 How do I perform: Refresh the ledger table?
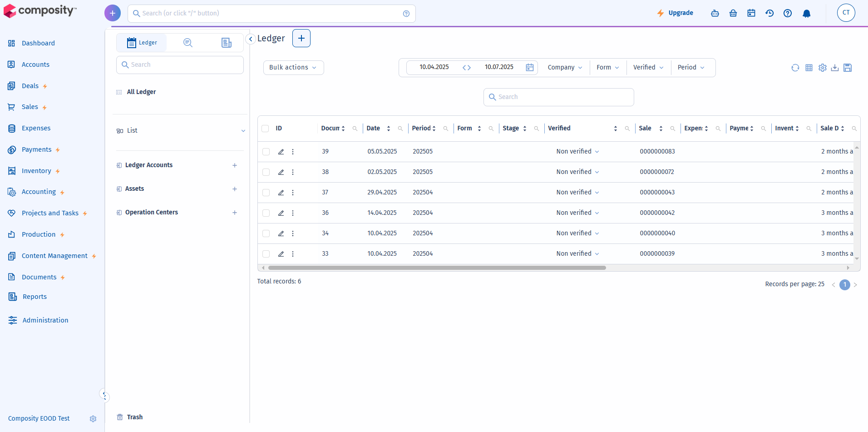(795, 68)
